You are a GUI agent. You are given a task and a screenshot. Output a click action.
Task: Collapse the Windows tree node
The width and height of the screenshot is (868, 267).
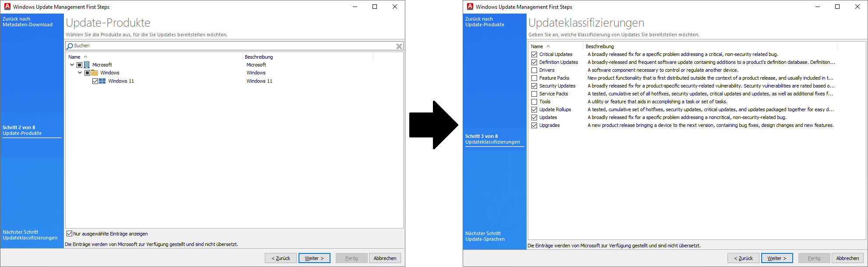(80, 73)
